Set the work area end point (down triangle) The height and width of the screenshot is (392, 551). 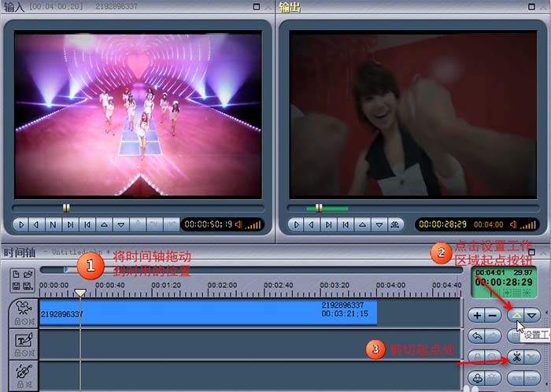[532, 315]
